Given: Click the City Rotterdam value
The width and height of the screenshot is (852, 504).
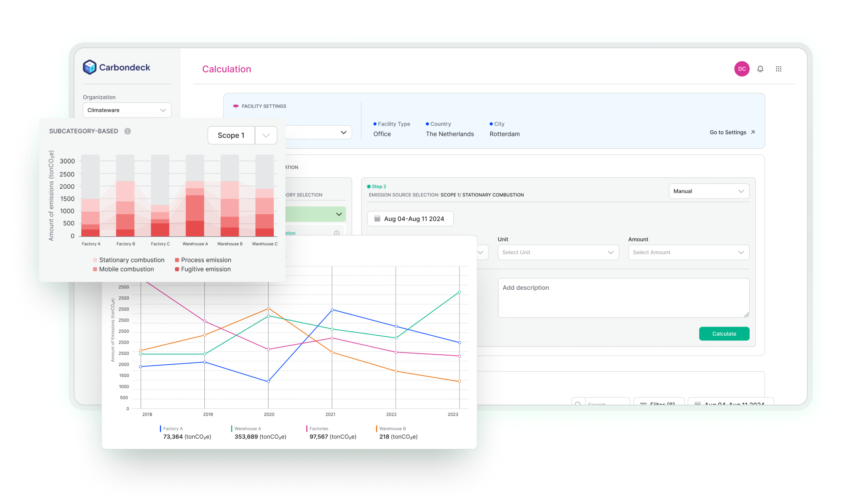Looking at the screenshot, I should pyautogui.click(x=505, y=134).
